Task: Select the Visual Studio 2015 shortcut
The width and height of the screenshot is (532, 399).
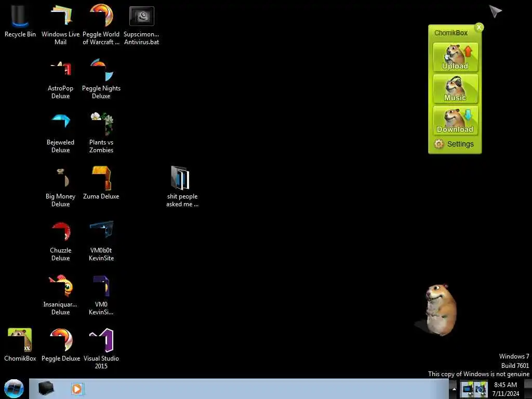Action: coord(101,349)
